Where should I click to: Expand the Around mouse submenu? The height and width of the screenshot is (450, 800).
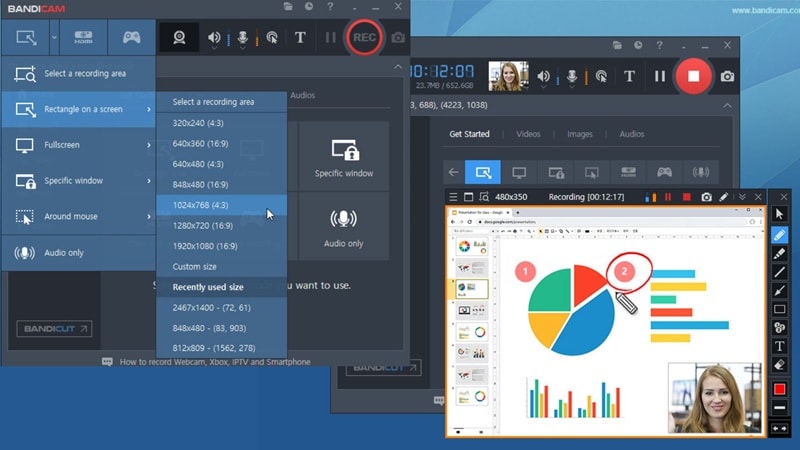point(79,216)
